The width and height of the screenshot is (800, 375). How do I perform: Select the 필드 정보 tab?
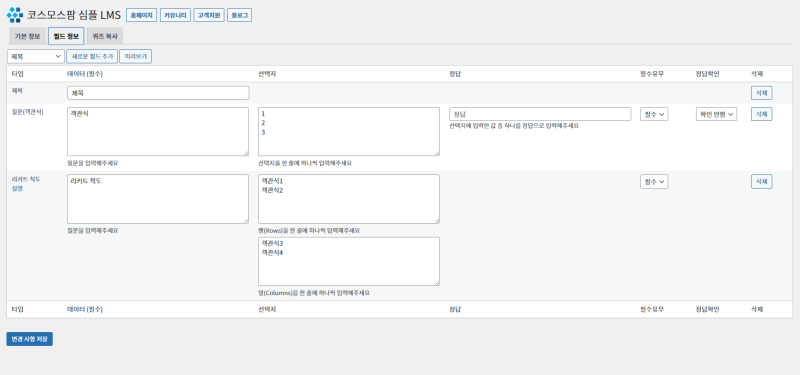tap(66, 36)
